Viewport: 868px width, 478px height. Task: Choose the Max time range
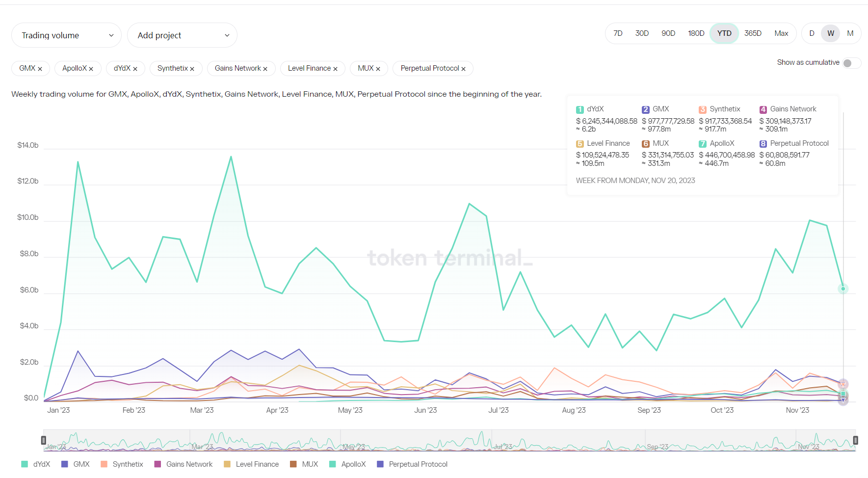(781, 33)
